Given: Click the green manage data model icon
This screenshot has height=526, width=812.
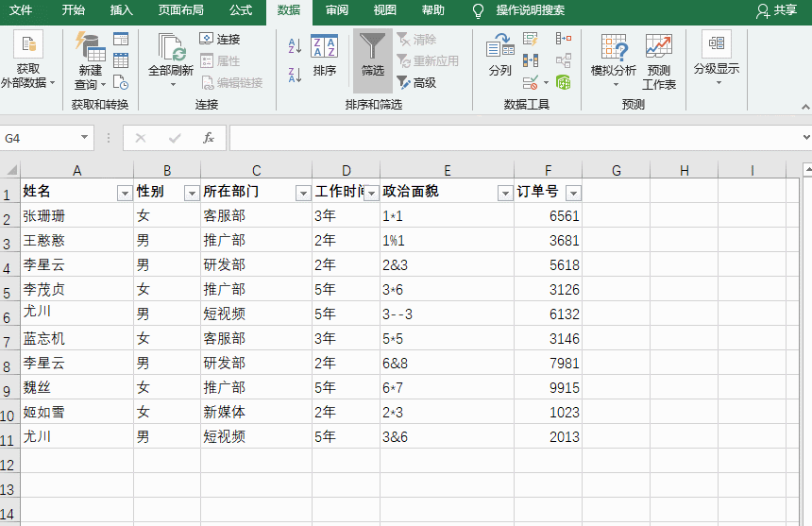Looking at the screenshot, I should click(564, 82).
